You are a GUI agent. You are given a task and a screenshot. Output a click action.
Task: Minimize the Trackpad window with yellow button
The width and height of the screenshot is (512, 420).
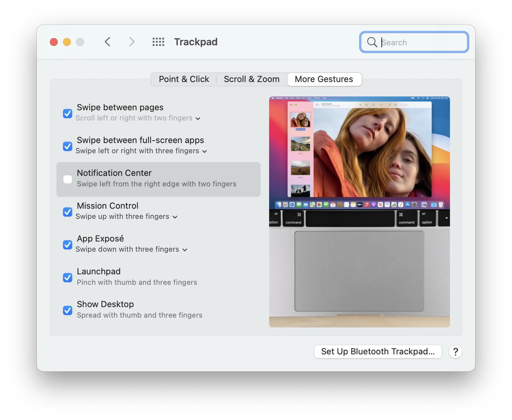tap(67, 42)
